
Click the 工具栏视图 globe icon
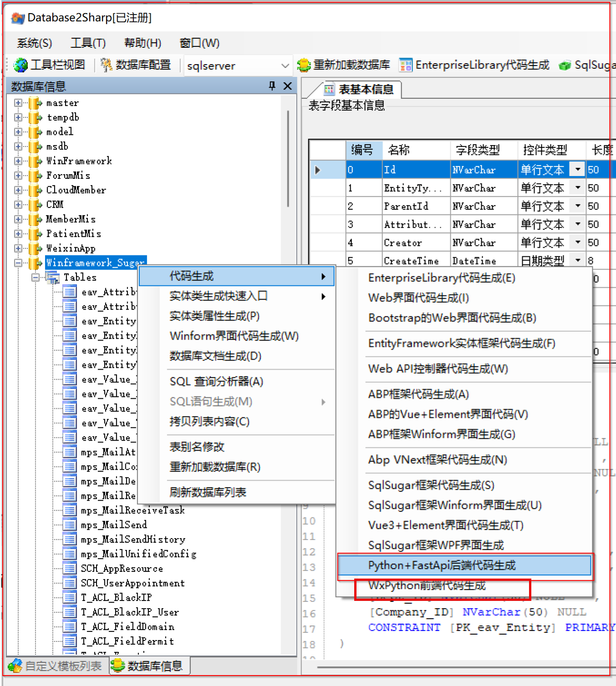pyautogui.click(x=21, y=65)
